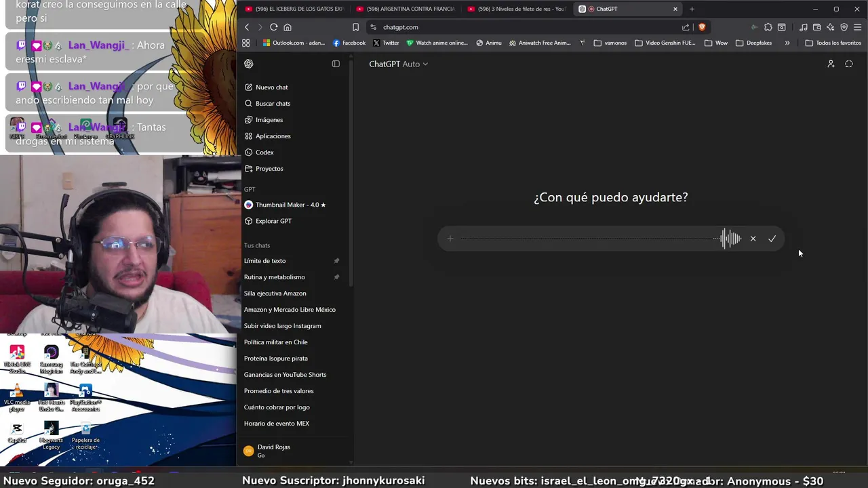Open the Watch anime online bookmark
Screen dimensions: 868x488
437,43
